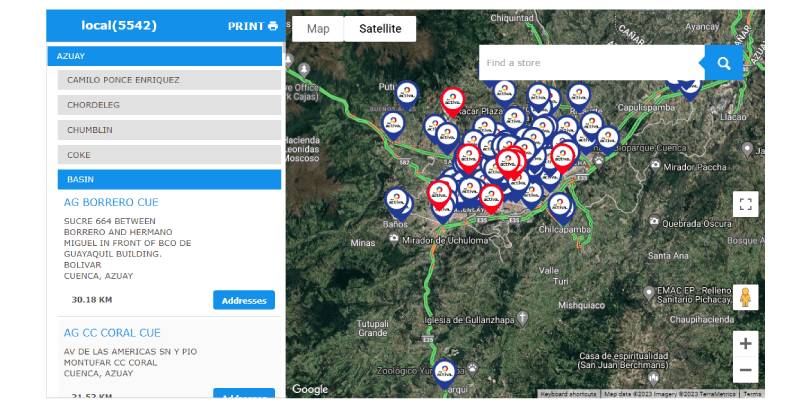Click the Street View pegman icon
This screenshot has width=810, height=405.
click(745, 297)
